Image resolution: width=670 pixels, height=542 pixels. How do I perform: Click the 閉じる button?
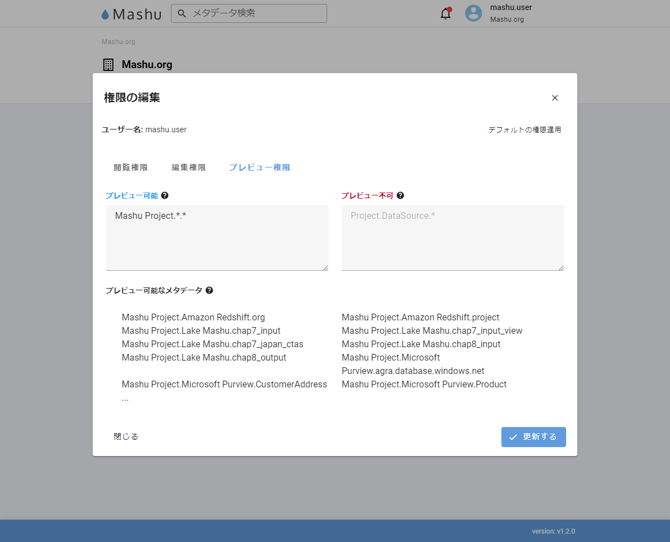pyautogui.click(x=126, y=437)
